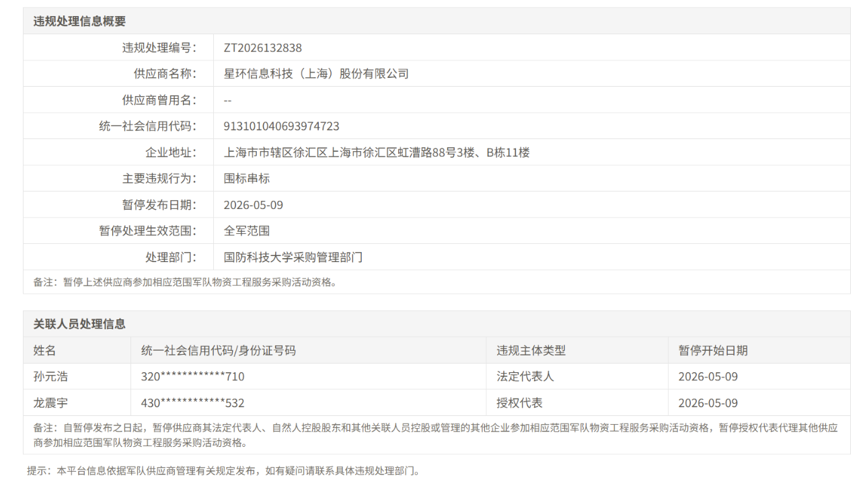
Task: Click the 提示 notice at the page bottom
Action: (223, 471)
